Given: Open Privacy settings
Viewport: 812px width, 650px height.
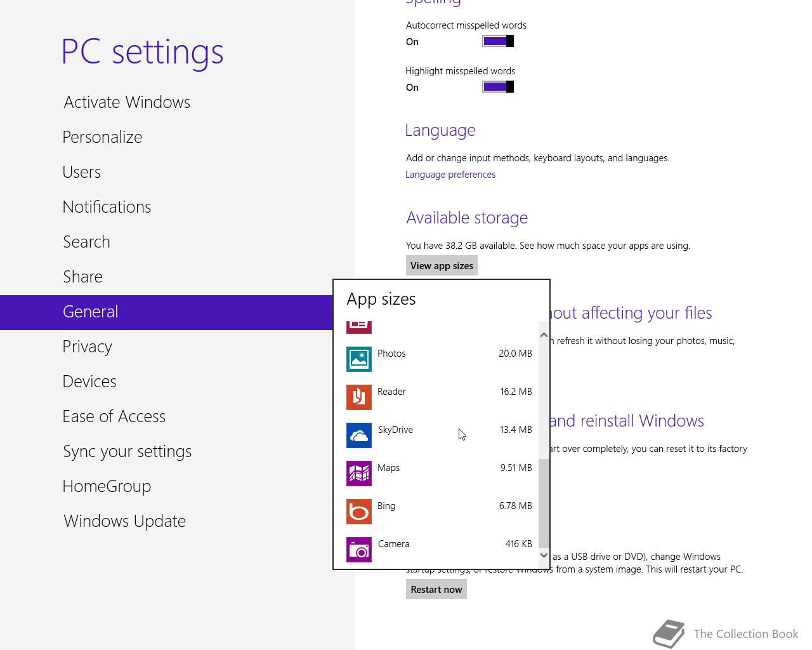Looking at the screenshot, I should tap(88, 347).
